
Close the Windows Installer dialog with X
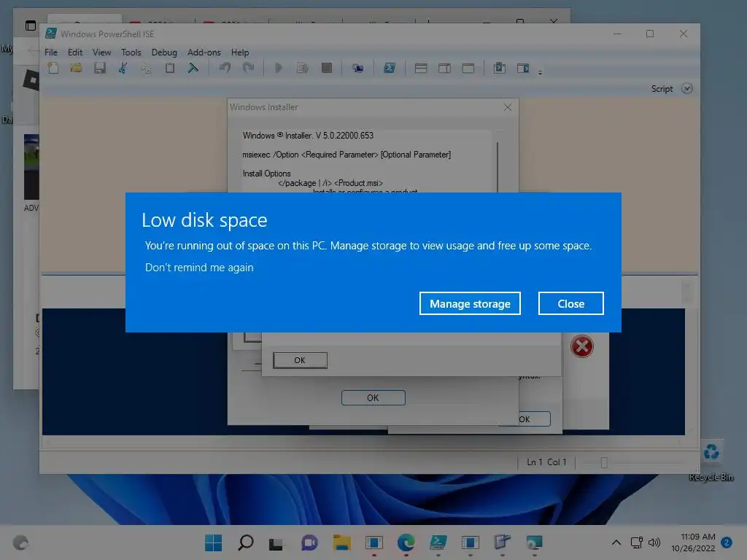coord(508,107)
